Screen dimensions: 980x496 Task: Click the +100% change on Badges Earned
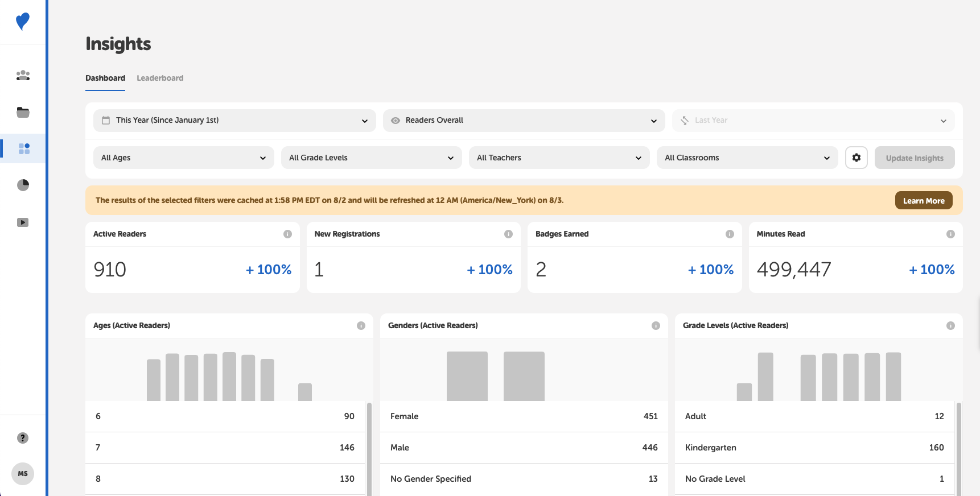click(x=711, y=270)
